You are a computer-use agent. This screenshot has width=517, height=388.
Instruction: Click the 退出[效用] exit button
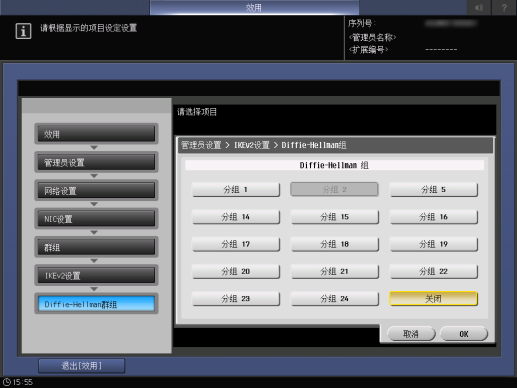[x=82, y=366]
